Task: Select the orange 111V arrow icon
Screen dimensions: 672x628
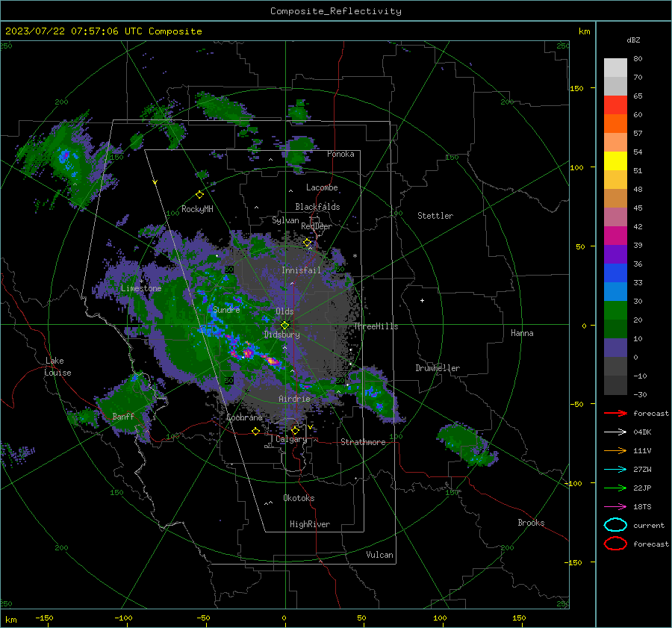Action: pyautogui.click(x=615, y=450)
